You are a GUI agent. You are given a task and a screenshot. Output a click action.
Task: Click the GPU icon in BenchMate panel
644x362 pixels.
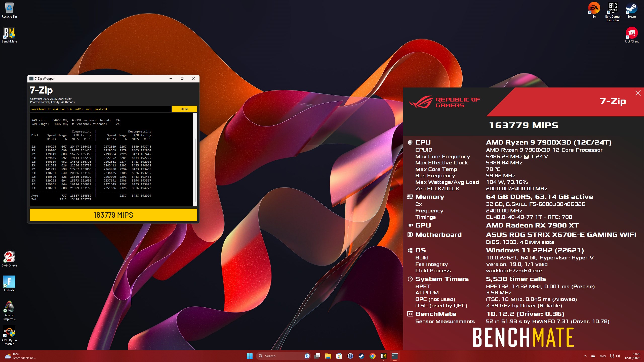[x=410, y=225]
